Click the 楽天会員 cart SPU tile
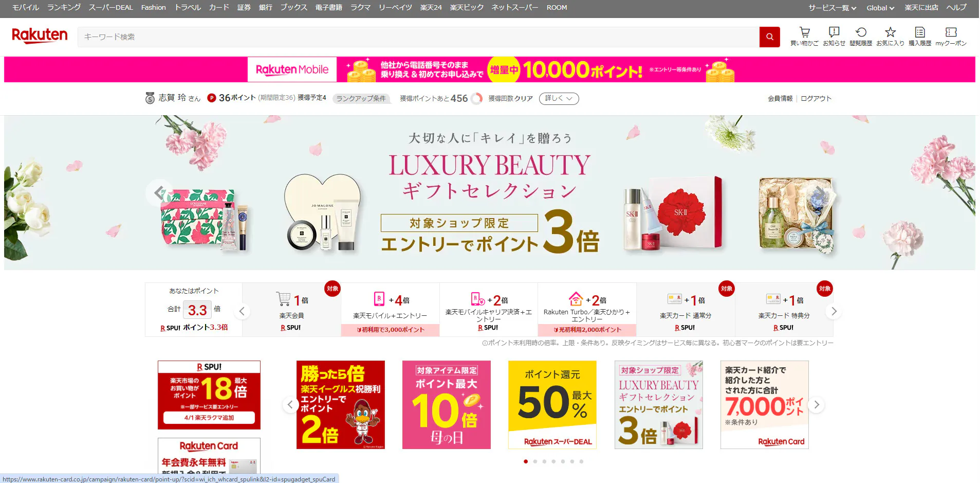The image size is (980, 483). click(x=291, y=310)
